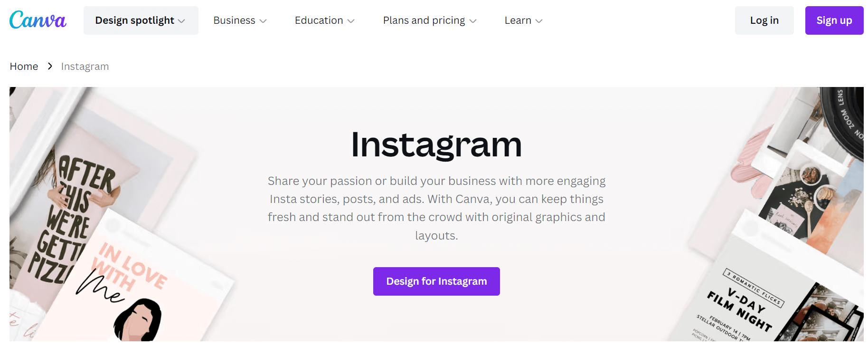Expand the Business dropdown

(240, 20)
